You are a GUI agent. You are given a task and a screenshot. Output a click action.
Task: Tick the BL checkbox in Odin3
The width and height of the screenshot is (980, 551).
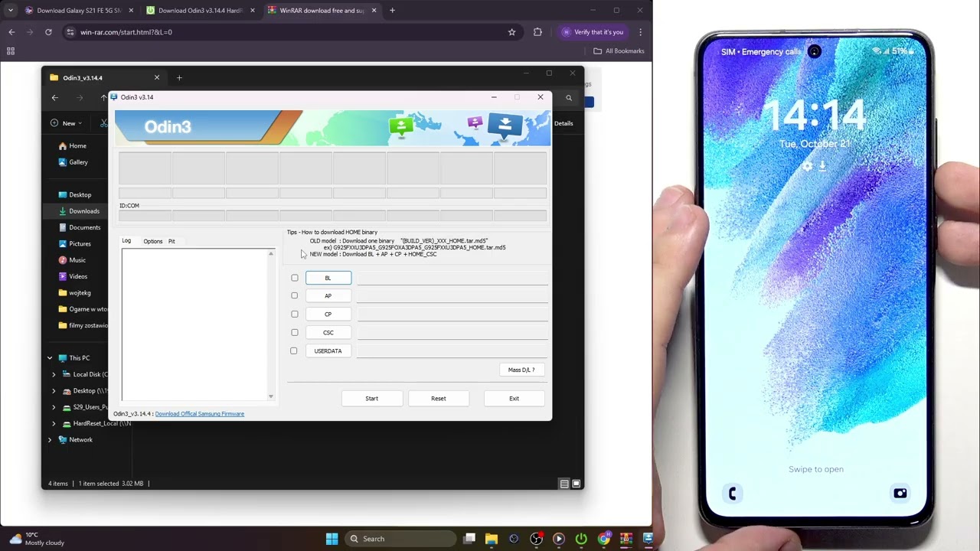[x=294, y=278]
